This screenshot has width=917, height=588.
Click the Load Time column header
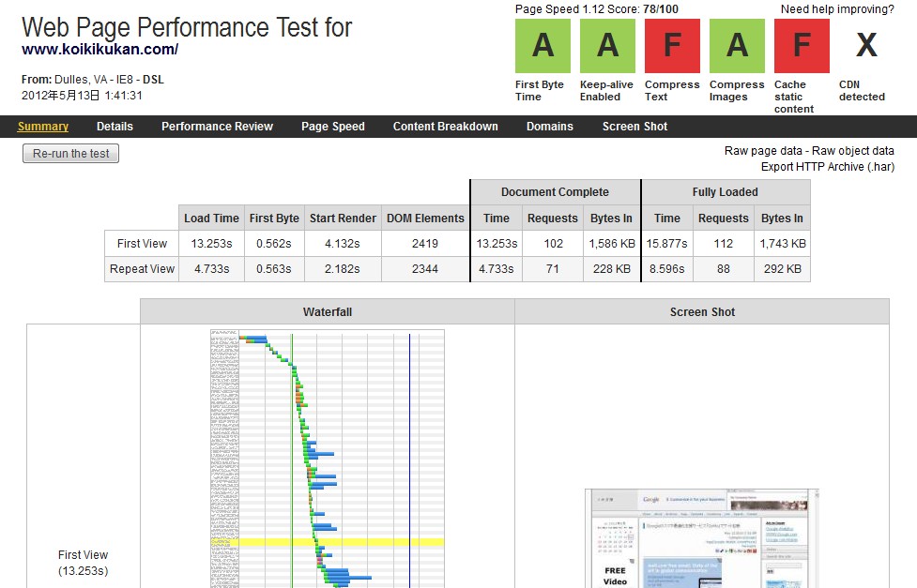point(212,218)
